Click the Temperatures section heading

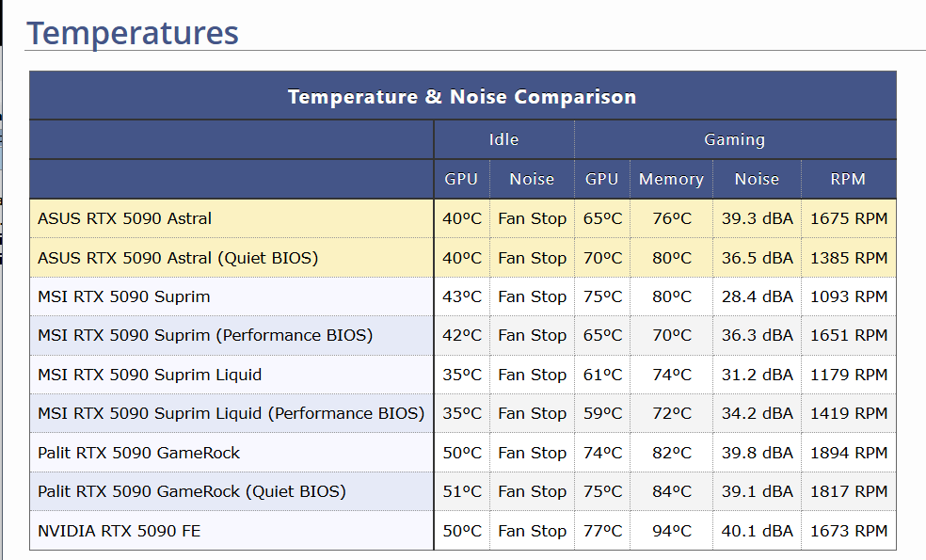tap(133, 34)
